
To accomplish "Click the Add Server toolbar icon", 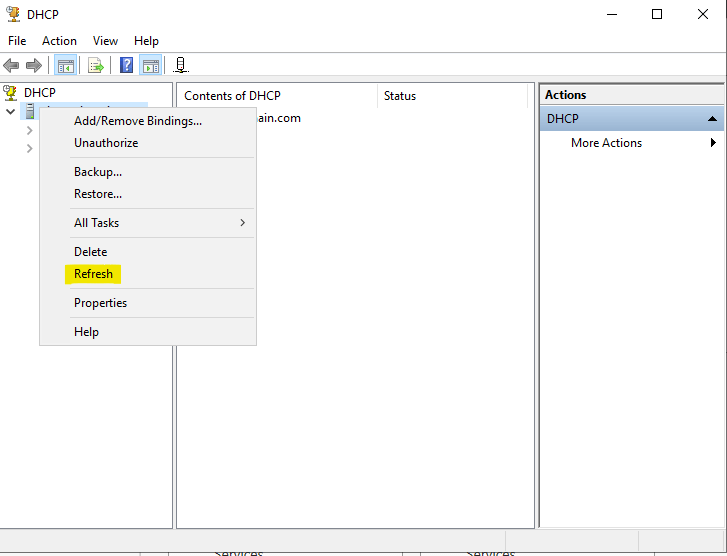I will pos(181,66).
